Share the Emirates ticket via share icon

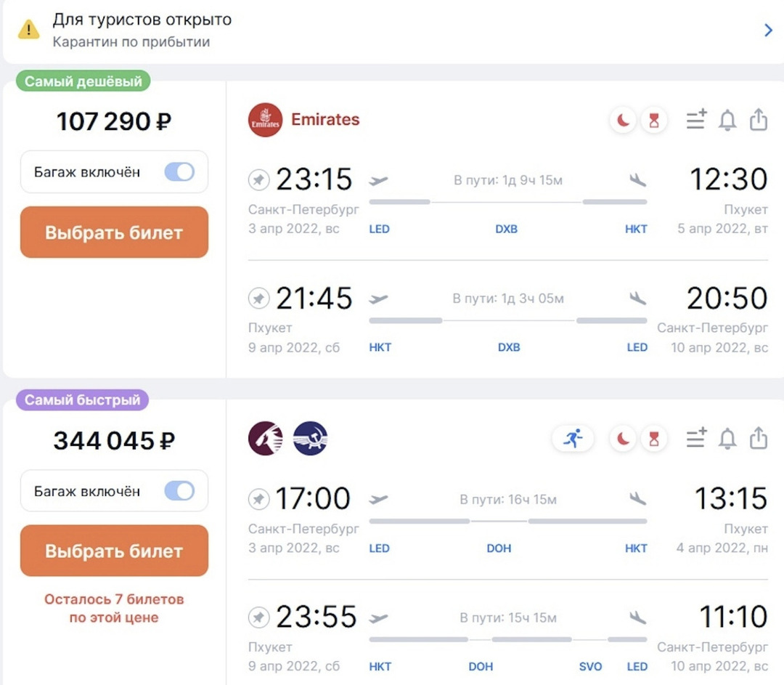[x=758, y=120]
